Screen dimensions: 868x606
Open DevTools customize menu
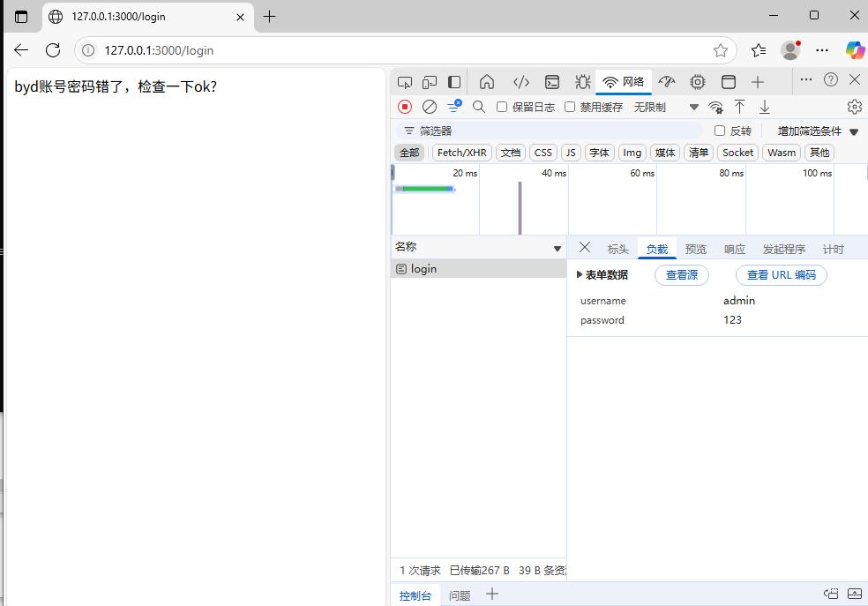tap(806, 79)
